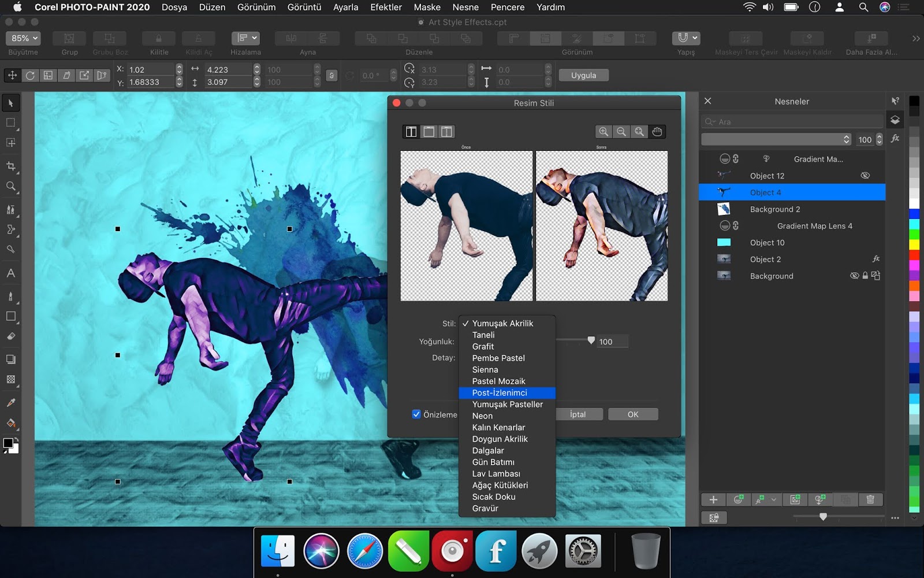Select the Fill bucket tool
Image resolution: width=924 pixels, height=578 pixels.
pyautogui.click(x=10, y=423)
